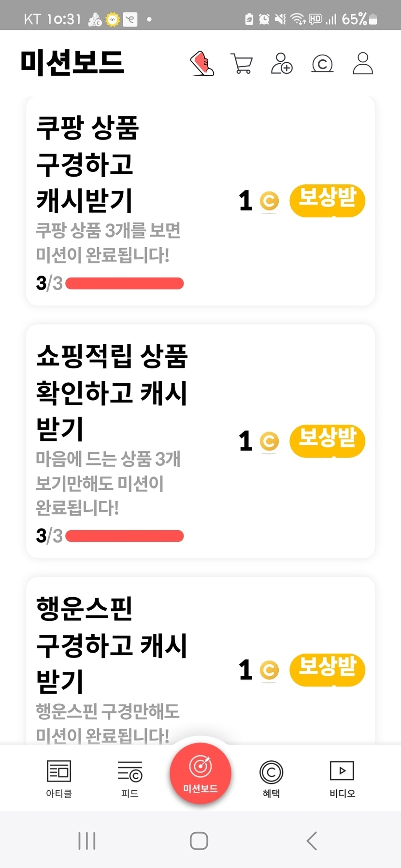The height and width of the screenshot is (868, 401).
Task: Claim reward for 쿠팡 상품 구경하고 캐시받기
Action: 327,200
